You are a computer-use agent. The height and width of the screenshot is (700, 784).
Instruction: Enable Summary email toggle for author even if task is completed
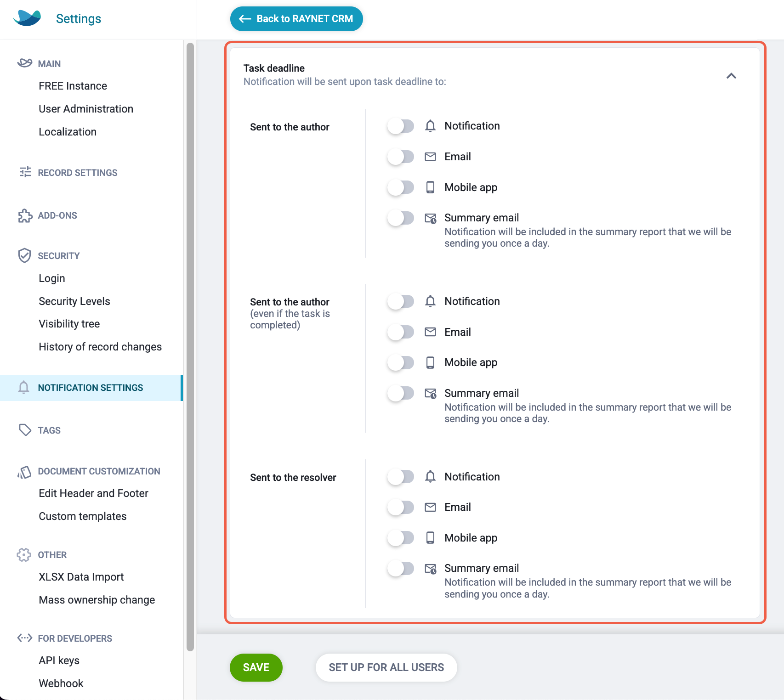[401, 393]
